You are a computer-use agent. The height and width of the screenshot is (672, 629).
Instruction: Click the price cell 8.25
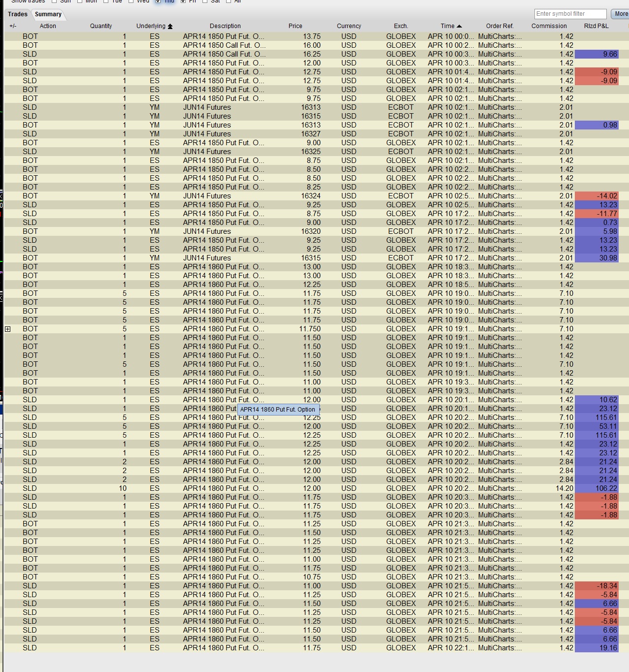(x=314, y=187)
